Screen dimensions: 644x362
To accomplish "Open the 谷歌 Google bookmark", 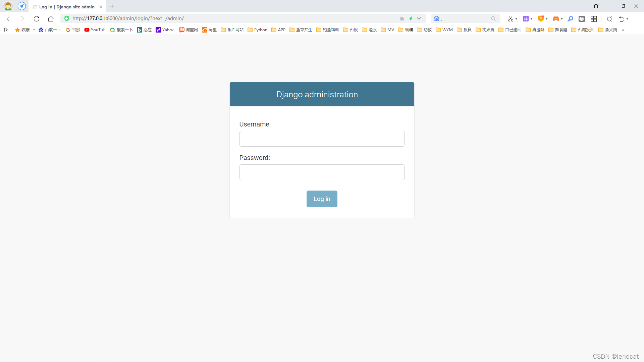I will (73, 30).
